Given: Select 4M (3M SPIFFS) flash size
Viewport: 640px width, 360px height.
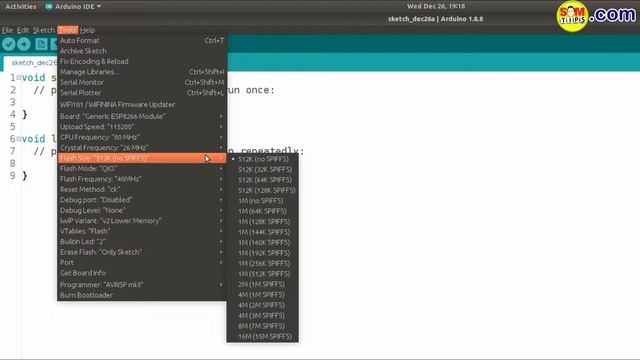Looking at the screenshot, I should point(262,316).
